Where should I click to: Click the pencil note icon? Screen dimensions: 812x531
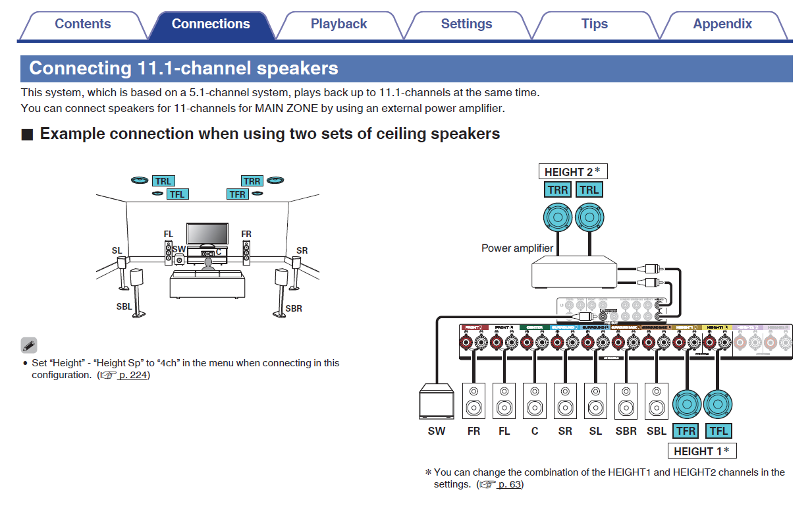tap(29, 345)
